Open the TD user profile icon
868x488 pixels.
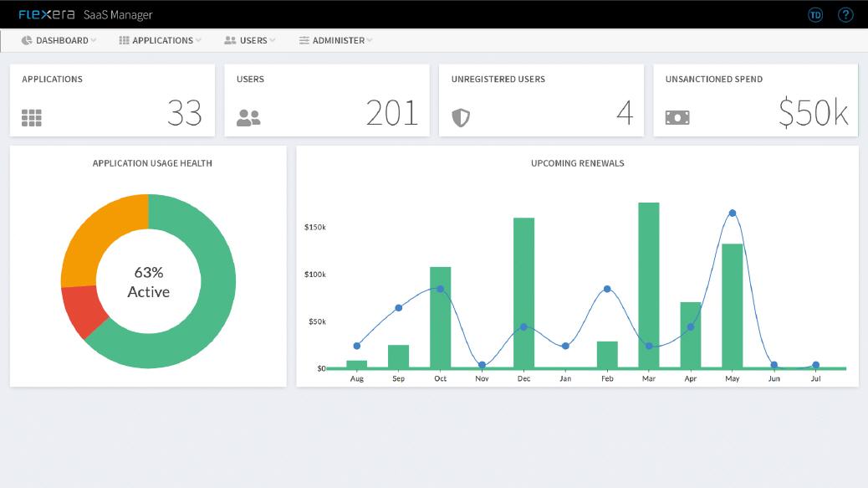(815, 14)
